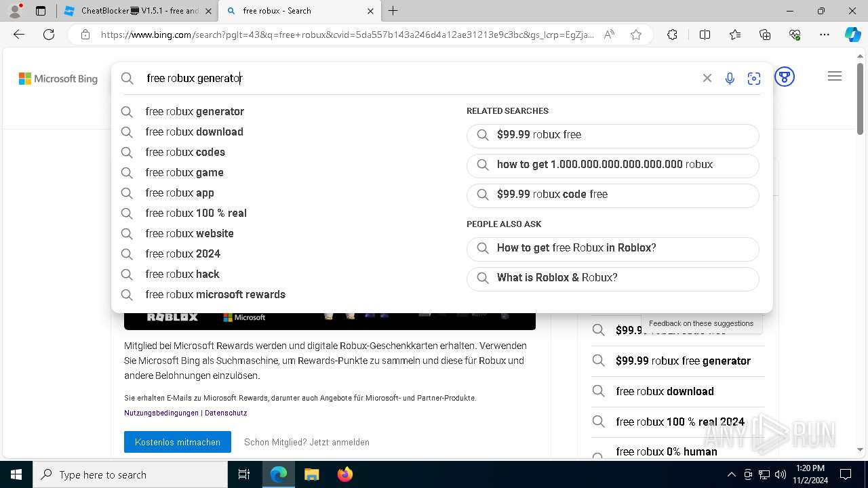This screenshot has width=868, height=488.
Task: Click the search magnifier icon in box
Action: point(127,78)
